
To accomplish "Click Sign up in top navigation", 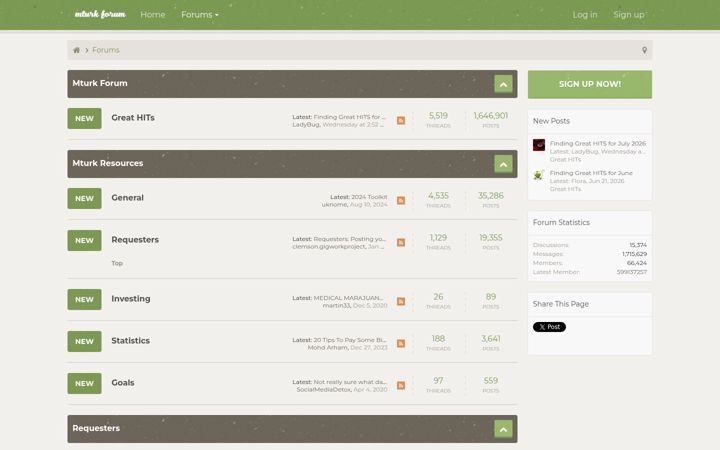I will click(629, 15).
